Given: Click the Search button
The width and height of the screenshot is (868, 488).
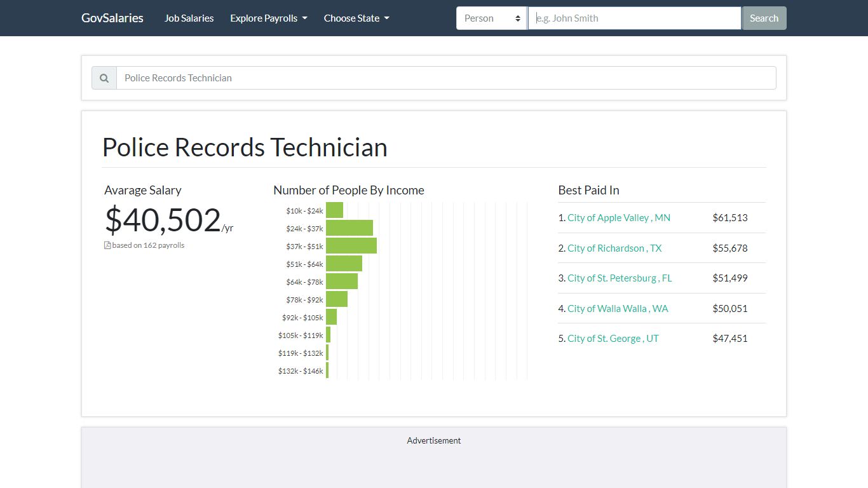Looking at the screenshot, I should pyautogui.click(x=764, y=18).
